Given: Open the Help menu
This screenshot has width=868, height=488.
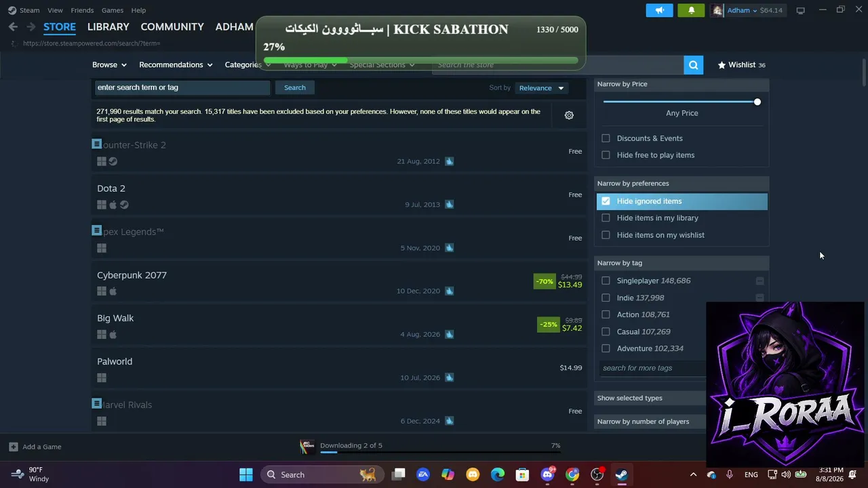Looking at the screenshot, I should (x=138, y=10).
